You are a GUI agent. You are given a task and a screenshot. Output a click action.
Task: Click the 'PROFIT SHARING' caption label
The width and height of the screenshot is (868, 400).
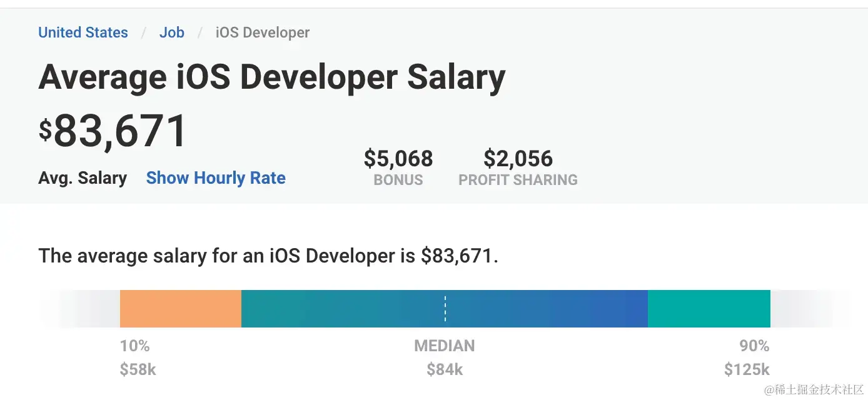pos(518,180)
